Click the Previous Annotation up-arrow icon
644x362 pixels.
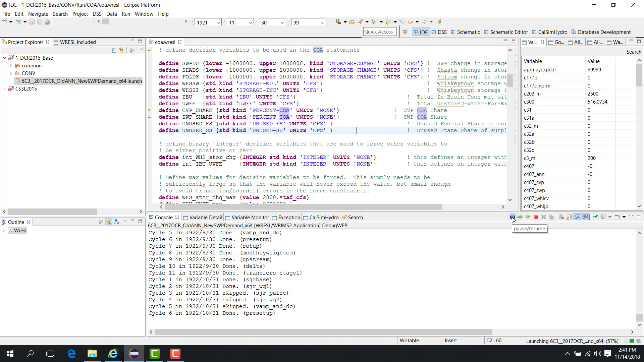coord(388,22)
